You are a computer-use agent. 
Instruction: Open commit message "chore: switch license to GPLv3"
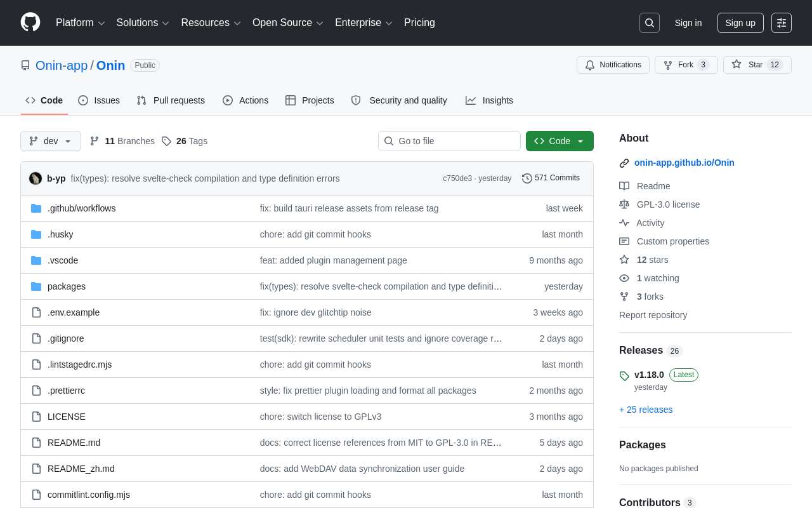point(320,417)
